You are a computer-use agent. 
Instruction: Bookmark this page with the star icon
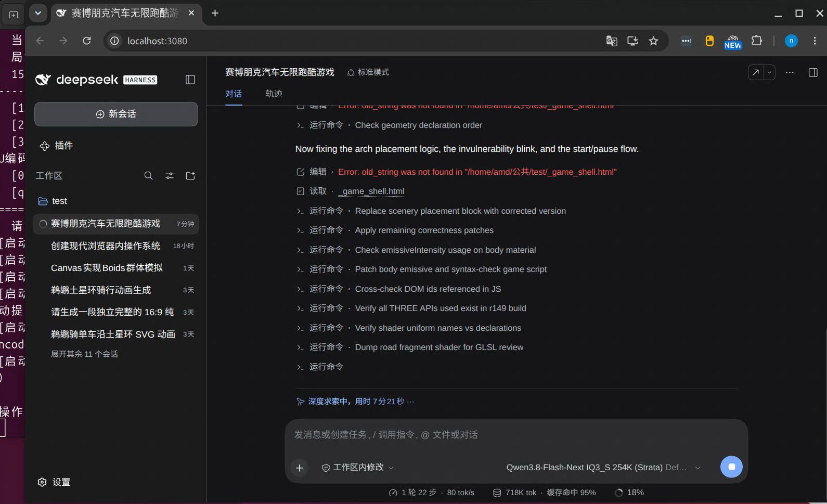[654, 41]
